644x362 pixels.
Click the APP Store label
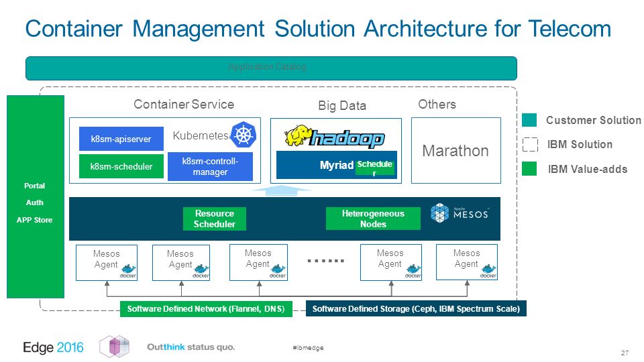pyautogui.click(x=34, y=220)
